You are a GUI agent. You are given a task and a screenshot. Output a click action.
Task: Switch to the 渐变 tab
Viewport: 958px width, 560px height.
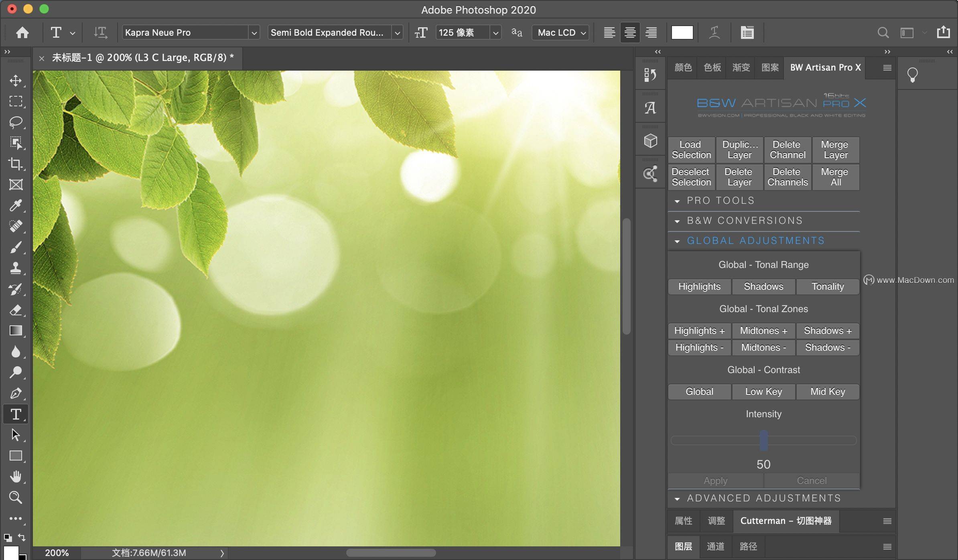741,67
